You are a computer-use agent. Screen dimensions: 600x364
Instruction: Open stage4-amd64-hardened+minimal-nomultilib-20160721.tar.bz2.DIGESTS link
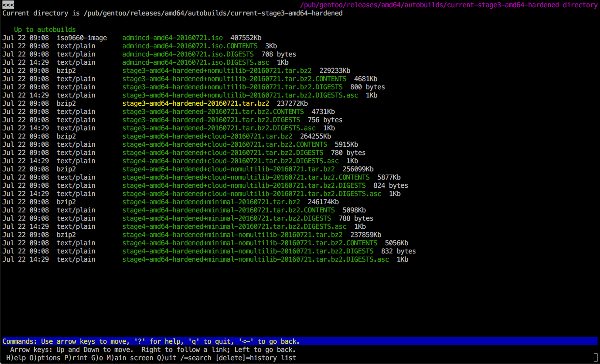pos(248,251)
